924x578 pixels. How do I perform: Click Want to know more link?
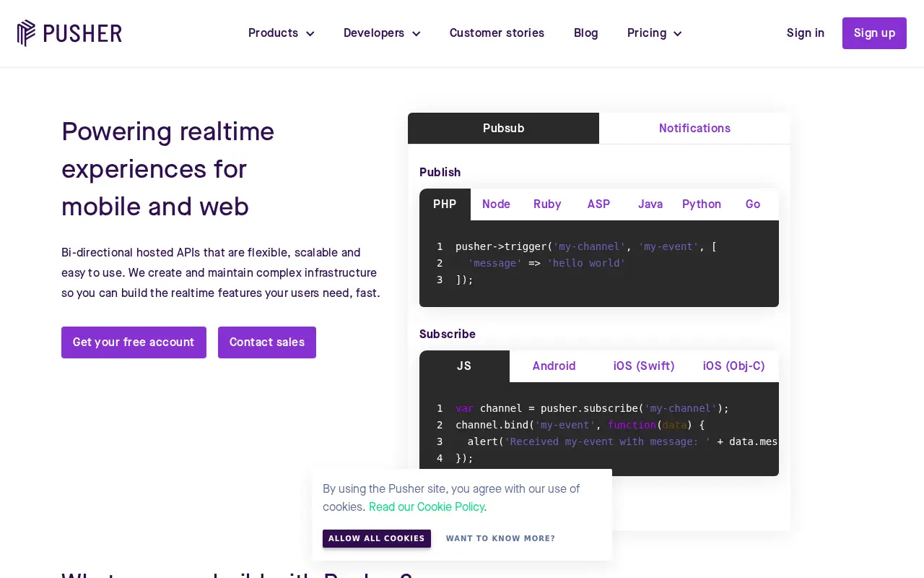[x=500, y=539]
